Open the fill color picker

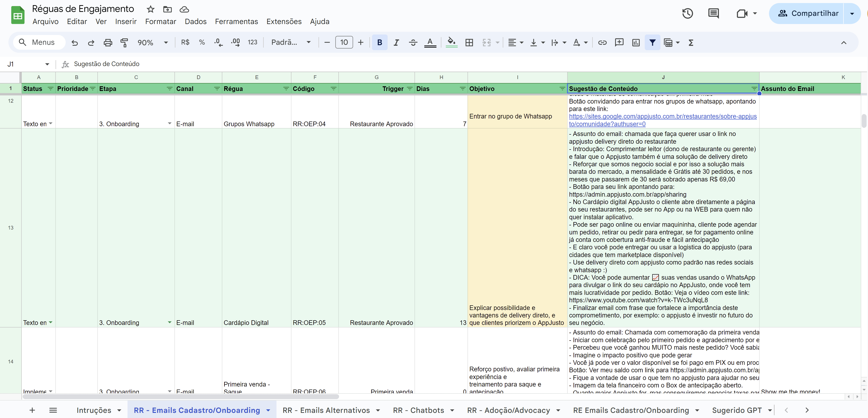tap(452, 42)
